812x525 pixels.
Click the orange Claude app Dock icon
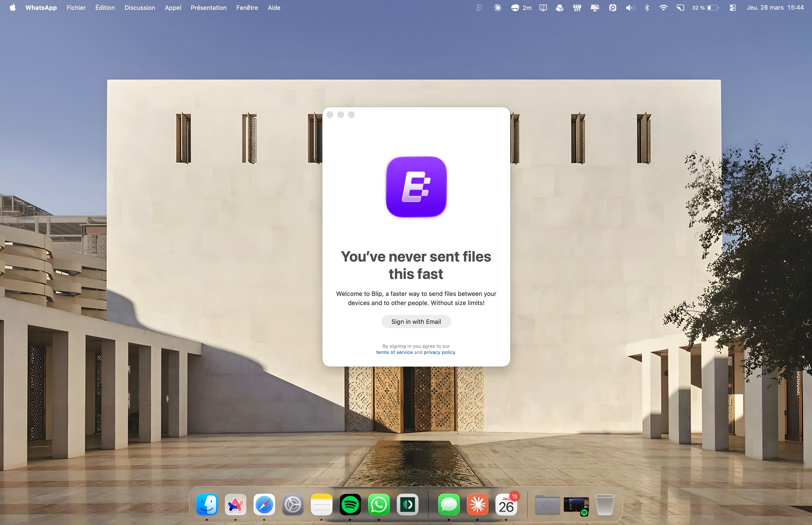(477, 504)
